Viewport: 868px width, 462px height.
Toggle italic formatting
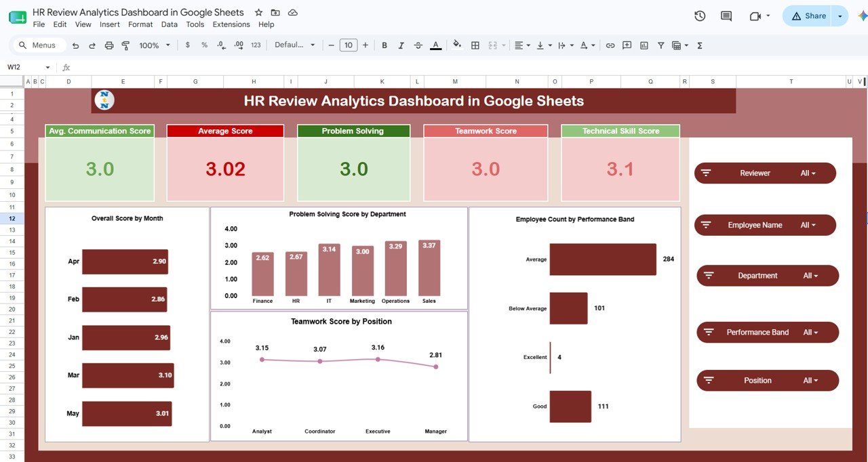tap(401, 45)
